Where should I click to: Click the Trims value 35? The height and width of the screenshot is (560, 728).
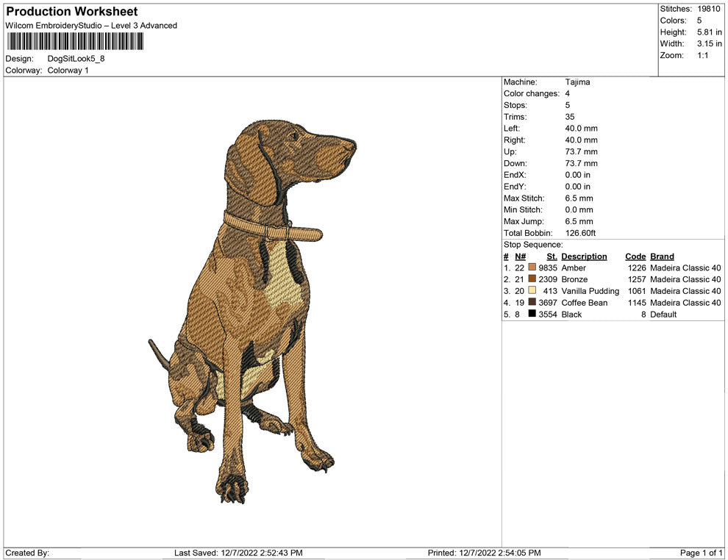point(570,117)
